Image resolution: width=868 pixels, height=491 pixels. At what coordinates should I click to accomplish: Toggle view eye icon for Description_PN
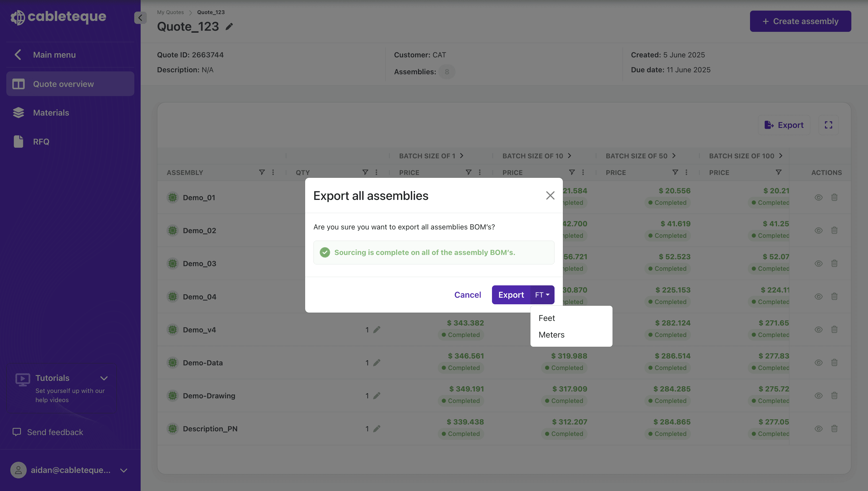818,428
